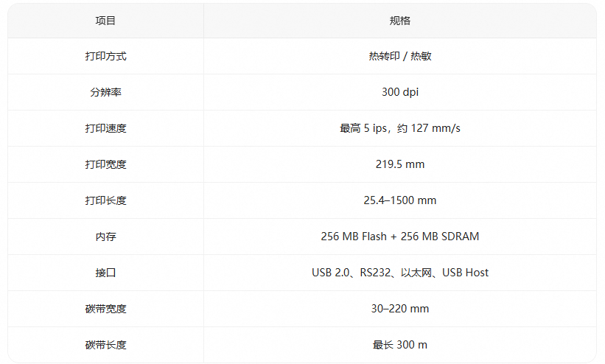Select the 打印方式 row label
The width and height of the screenshot is (605, 364).
click(x=105, y=56)
